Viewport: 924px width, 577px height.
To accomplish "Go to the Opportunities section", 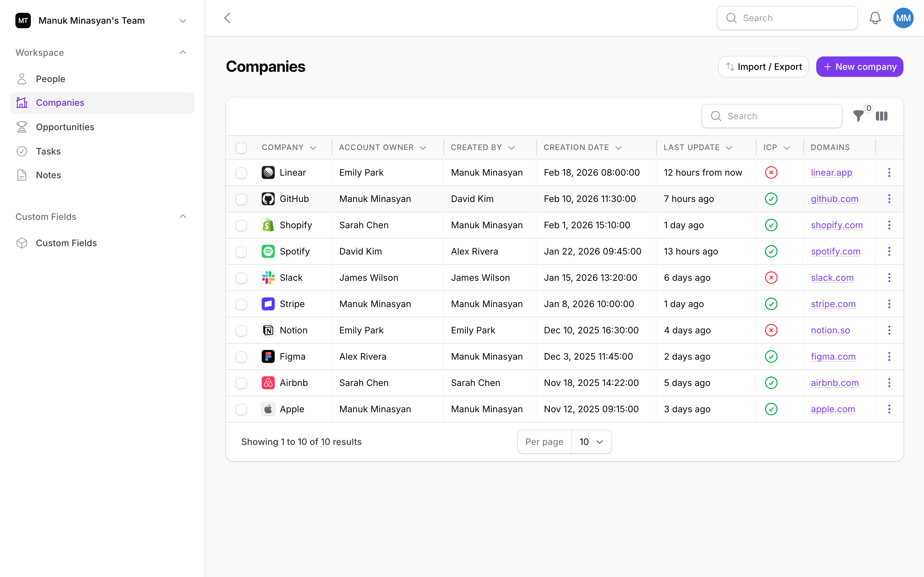I will click(x=65, y=127).
